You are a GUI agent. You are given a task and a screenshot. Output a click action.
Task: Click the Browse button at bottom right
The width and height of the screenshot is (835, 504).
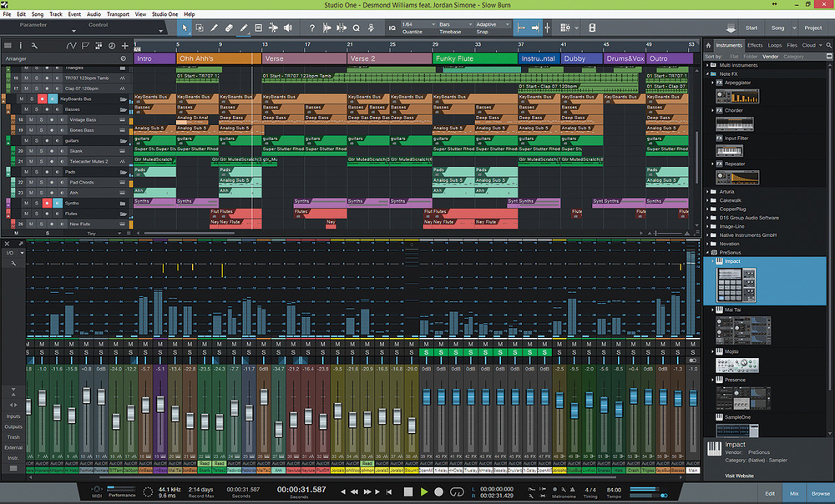point(819,492)
